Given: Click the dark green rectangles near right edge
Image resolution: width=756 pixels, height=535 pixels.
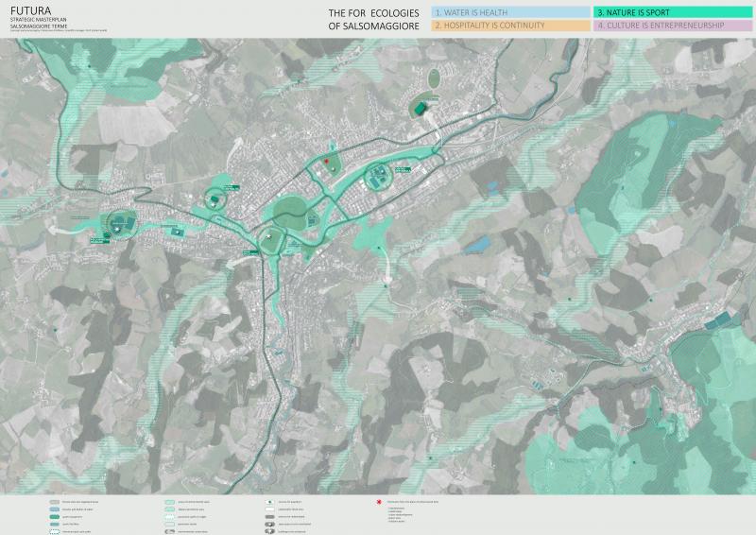Looking at the screenshot, I should point(723,320).
